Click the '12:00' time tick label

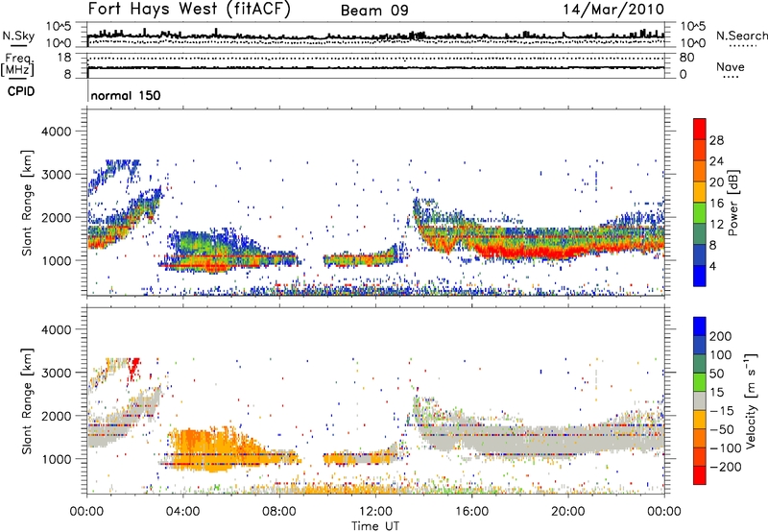[x=375, y=512]
